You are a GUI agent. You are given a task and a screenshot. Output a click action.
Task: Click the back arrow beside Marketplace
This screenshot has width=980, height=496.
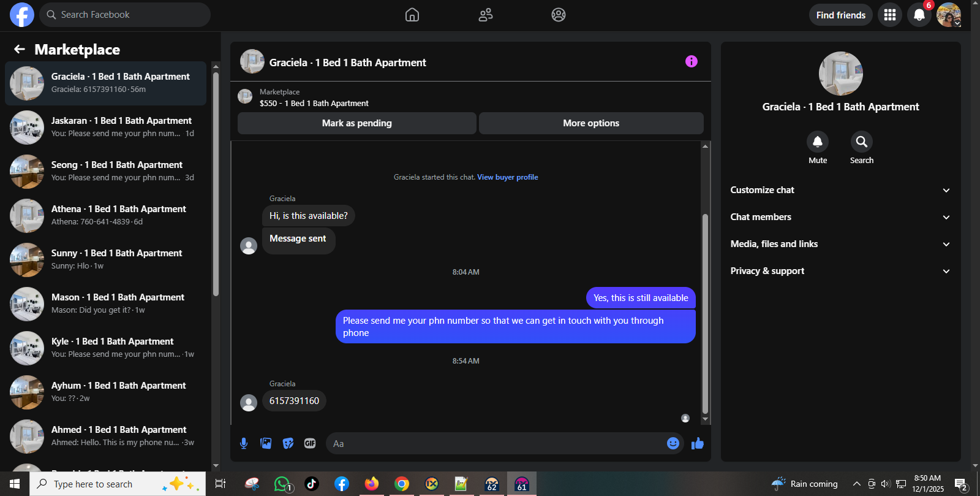20,49
